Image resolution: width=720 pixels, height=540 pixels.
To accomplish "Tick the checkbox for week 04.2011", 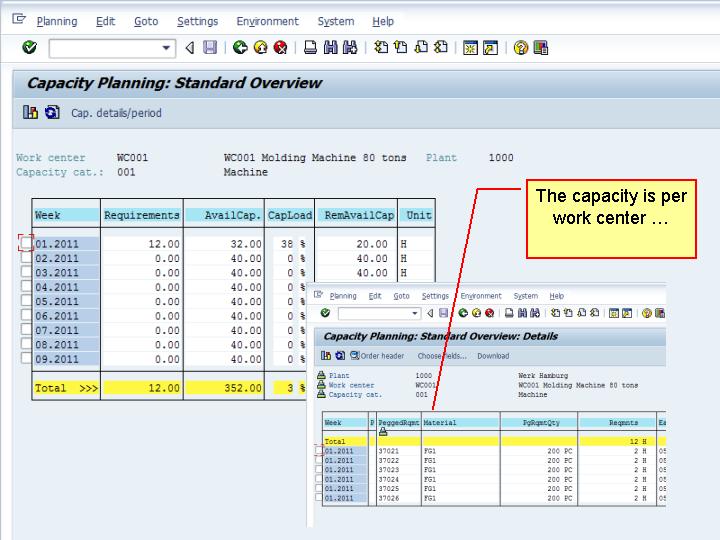I will [x=26, y=286].
